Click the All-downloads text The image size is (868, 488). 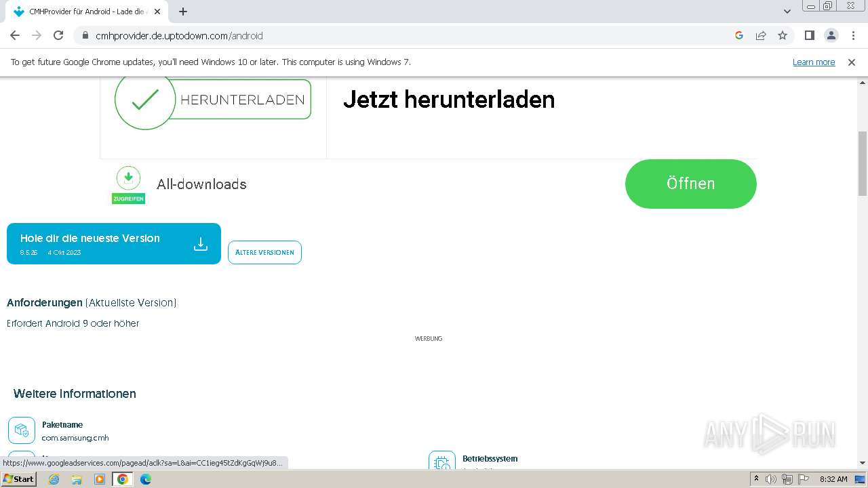[201, 184]
